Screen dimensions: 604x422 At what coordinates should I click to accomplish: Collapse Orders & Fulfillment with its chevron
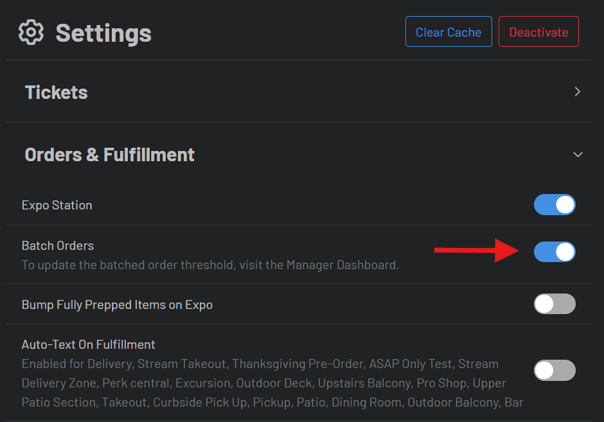[577, 155]
